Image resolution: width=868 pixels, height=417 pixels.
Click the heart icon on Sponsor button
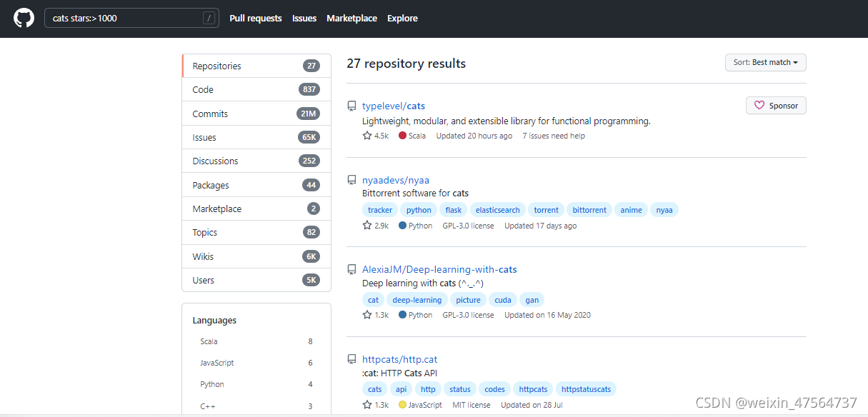coord(759,106)
